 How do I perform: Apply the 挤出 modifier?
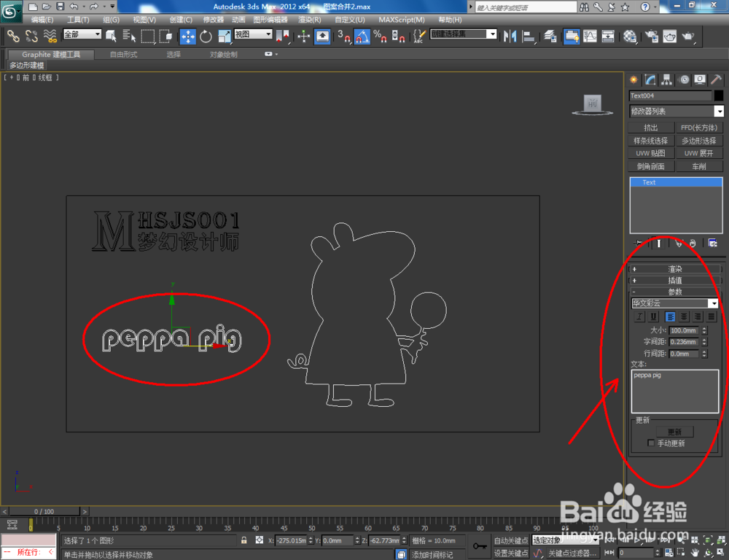(651, 128)
